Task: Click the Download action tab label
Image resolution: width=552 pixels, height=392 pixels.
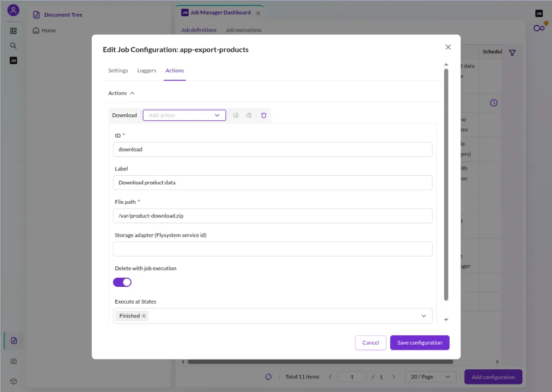Action: (x=125, y=115)
